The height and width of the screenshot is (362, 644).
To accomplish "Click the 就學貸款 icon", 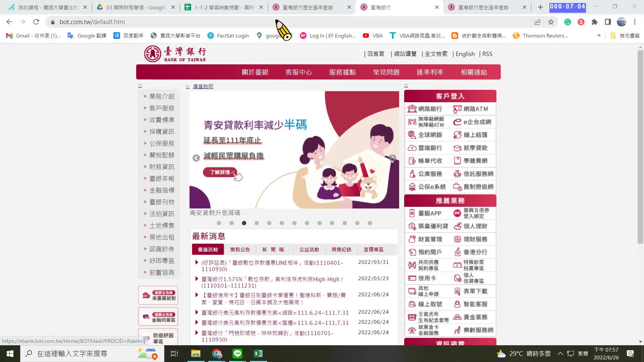I will point(457,148).
